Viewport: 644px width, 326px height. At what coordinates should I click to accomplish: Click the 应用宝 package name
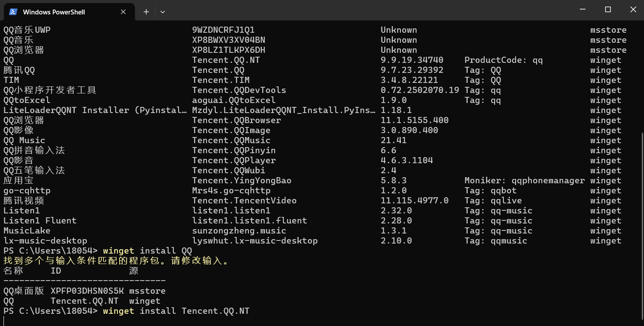point(18,181)
